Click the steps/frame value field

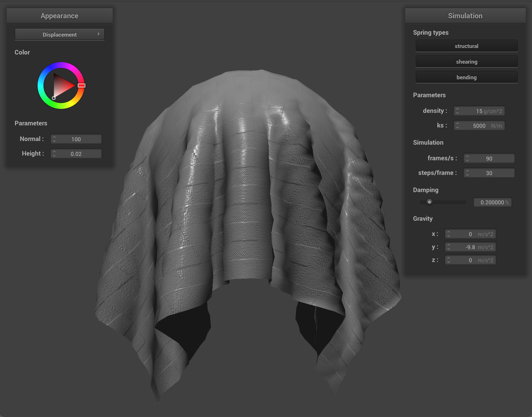[489, 173]
